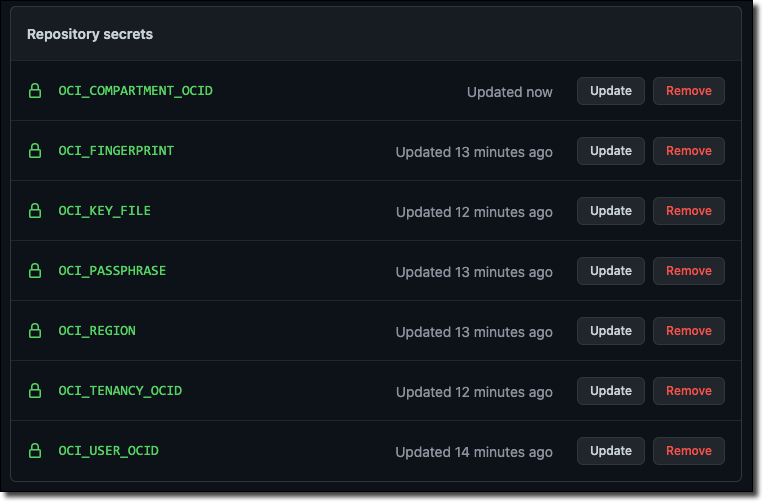
Task: Remove the OCI_COMPARTMENT_OCID secret
Action: pos(688,91)
